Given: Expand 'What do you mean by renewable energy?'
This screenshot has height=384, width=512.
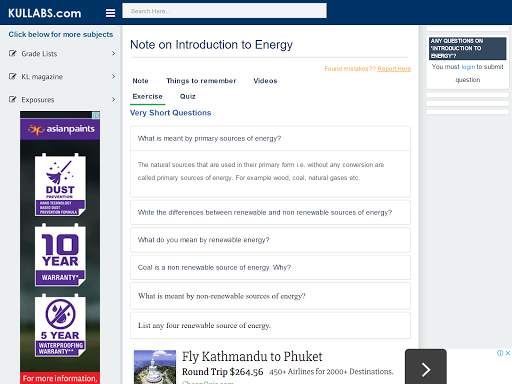Looking at the screenshot, I should (x=270, y=240).
